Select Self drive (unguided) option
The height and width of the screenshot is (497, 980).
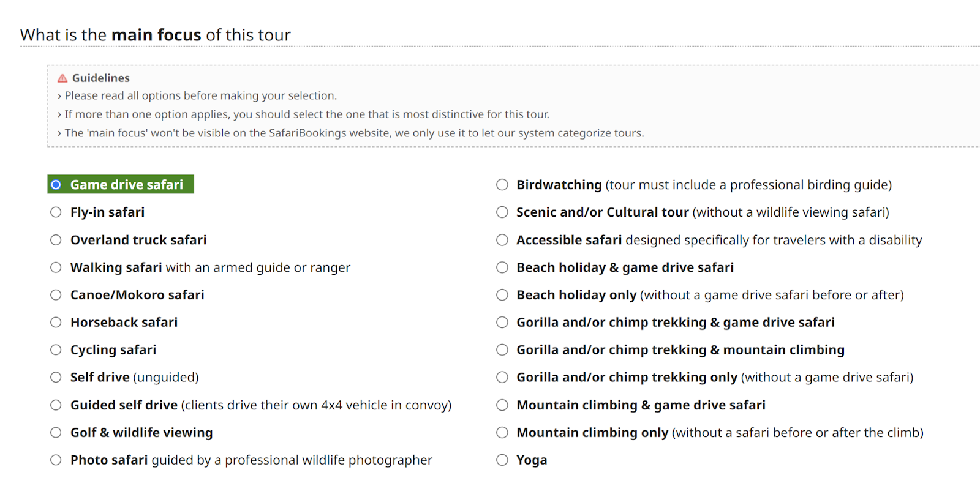pos(56,378)
